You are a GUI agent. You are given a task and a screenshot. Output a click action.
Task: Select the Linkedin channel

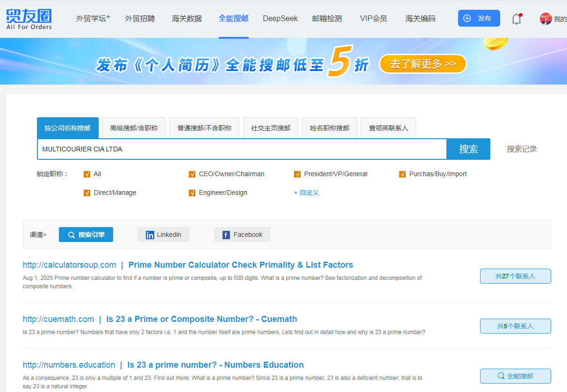click(x=163, y=235)
